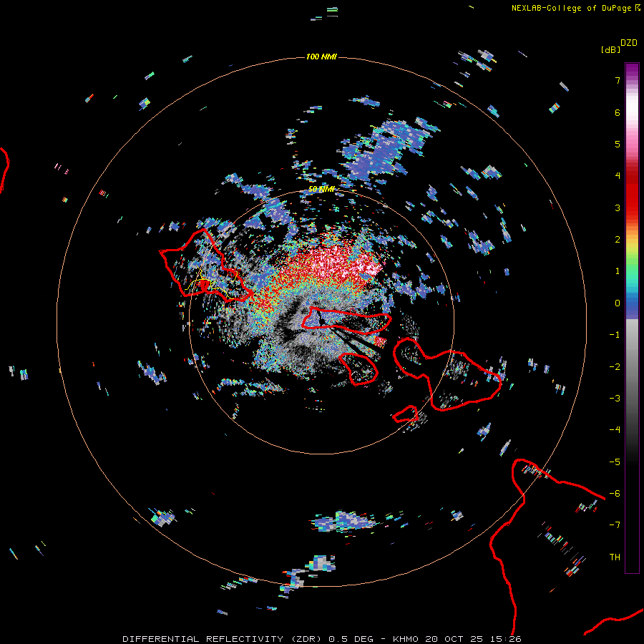The height and width of the screenshot is (644, 644).
Task: Click the -4 tick label on color scale
Action: tap(615, 429)
